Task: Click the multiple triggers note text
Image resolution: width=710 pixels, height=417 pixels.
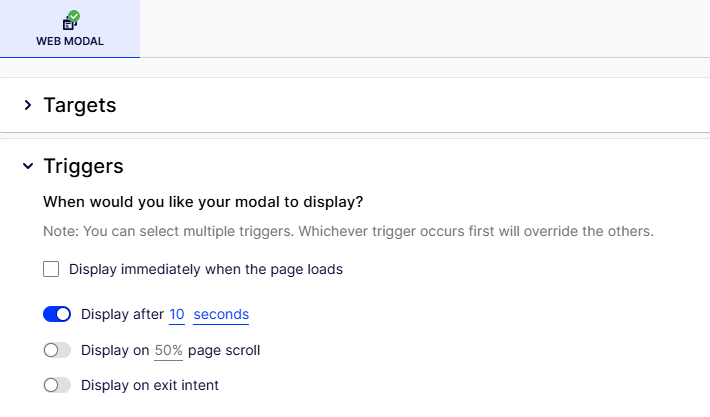Action: (349, 231)
